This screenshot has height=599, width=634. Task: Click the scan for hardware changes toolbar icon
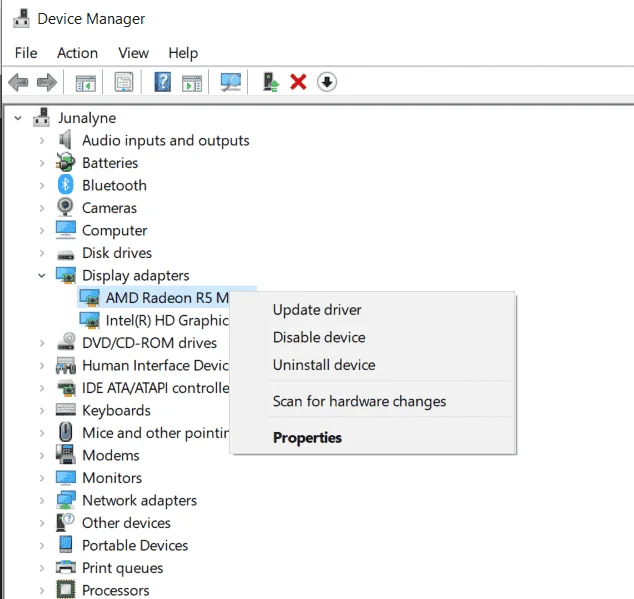[230, 82]
